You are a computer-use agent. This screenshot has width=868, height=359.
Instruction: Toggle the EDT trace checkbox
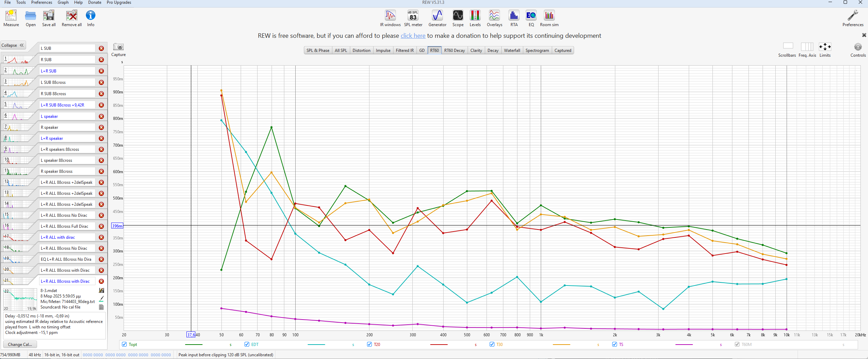point(247,344)
